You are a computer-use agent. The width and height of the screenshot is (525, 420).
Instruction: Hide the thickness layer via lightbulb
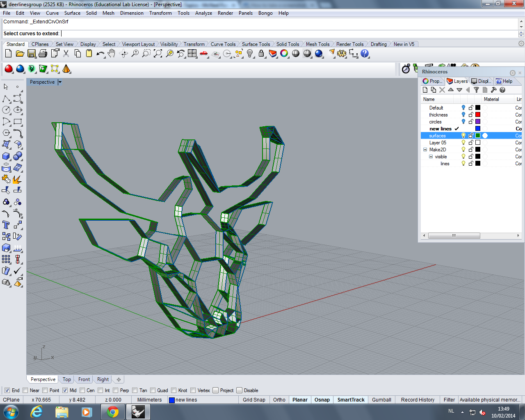463,115
